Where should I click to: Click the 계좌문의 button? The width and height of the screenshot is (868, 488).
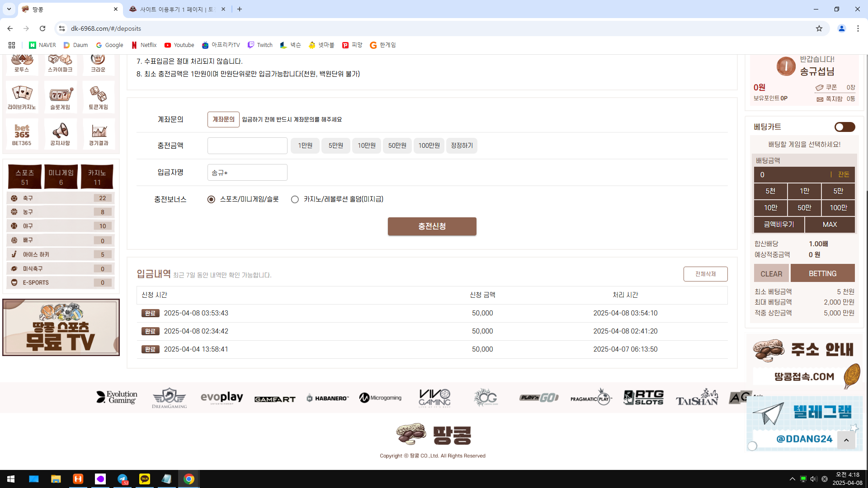click(x=223, y=119)
